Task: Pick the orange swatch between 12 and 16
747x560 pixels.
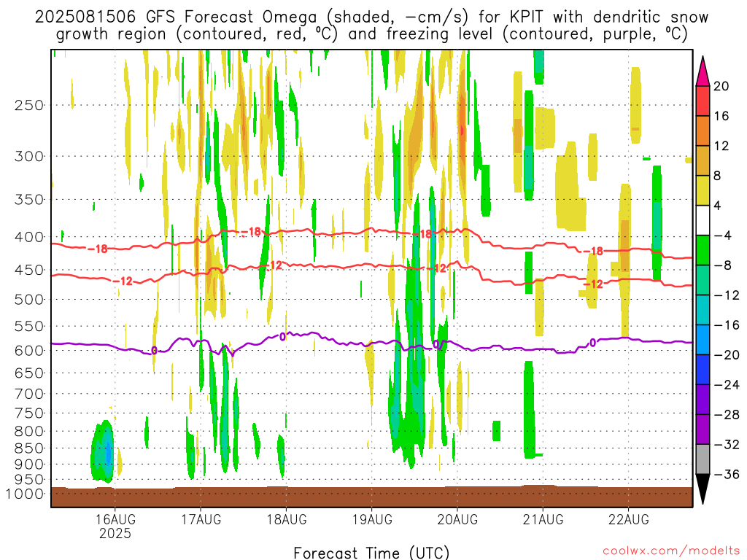Action: pos(703,131)
